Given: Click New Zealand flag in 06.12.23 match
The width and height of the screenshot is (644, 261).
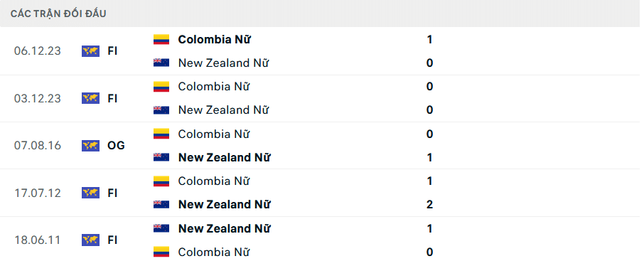Looking at the screenshot, I should 161,63.
